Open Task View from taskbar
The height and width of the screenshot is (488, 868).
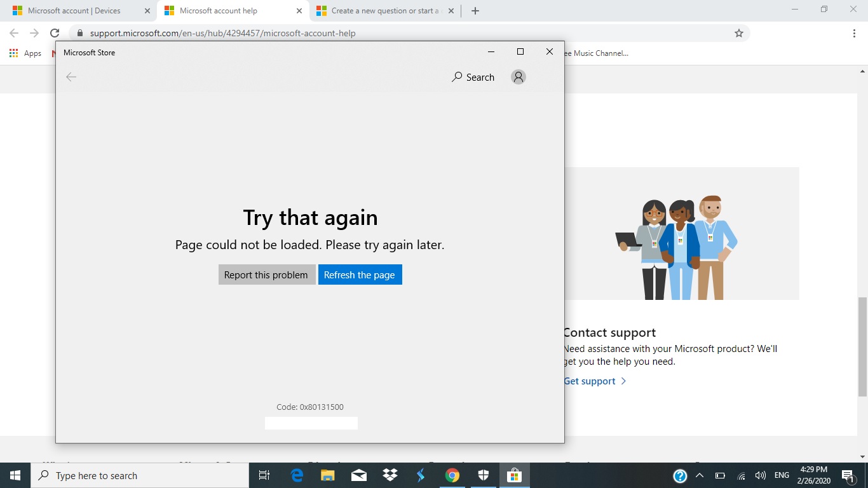coord(265,475)
